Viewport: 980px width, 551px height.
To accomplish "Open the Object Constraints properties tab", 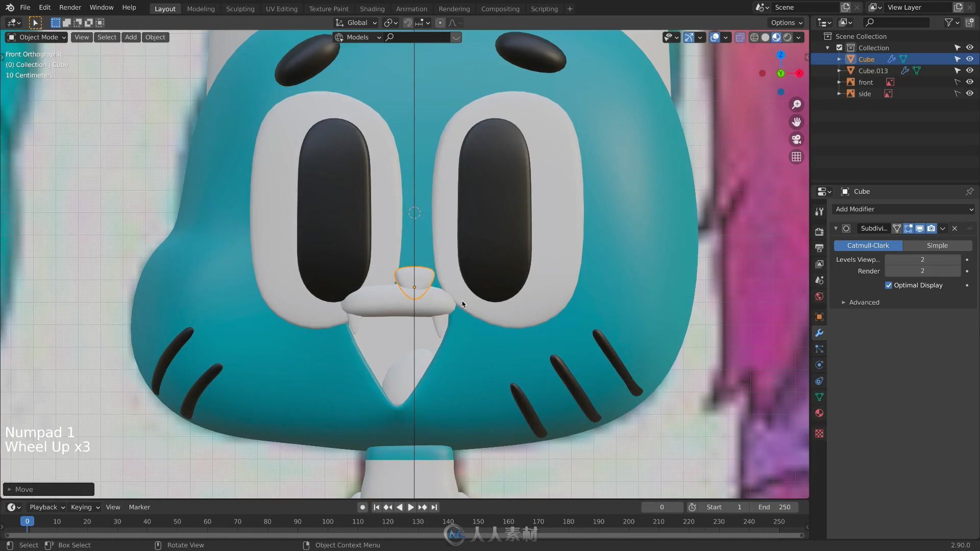I will (x=819, y=381).
